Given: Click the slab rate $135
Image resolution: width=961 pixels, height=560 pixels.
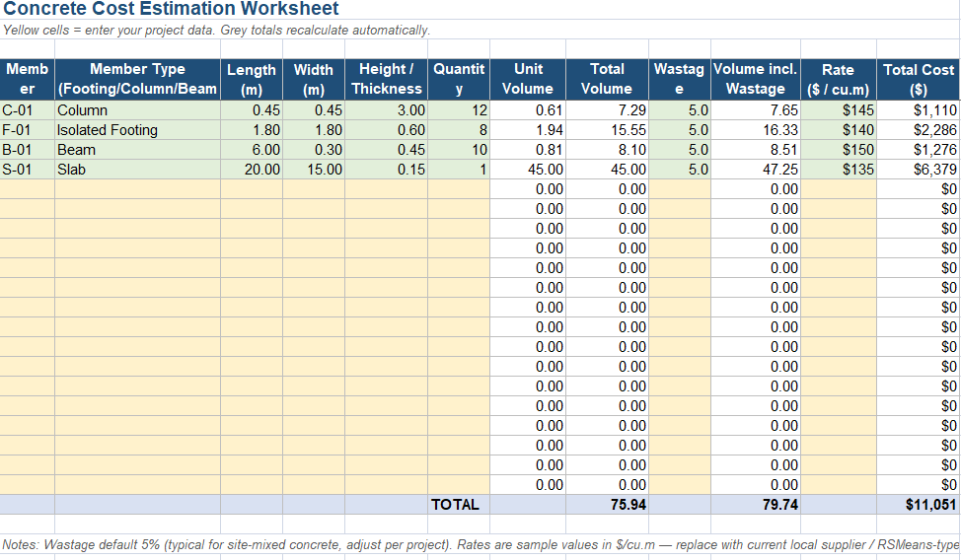Looking at the screenshot, I should [x=839, y=170].
